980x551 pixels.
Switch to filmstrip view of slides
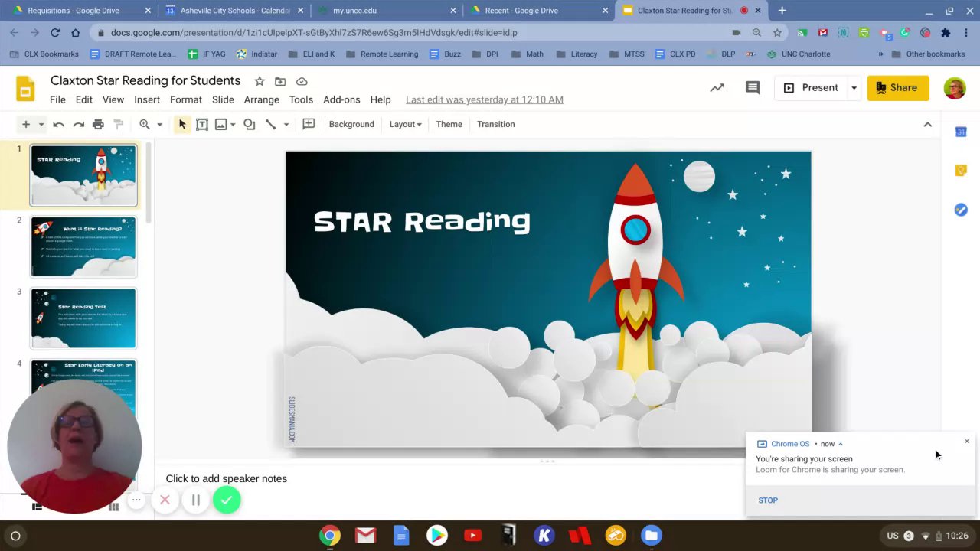[36, 505]
